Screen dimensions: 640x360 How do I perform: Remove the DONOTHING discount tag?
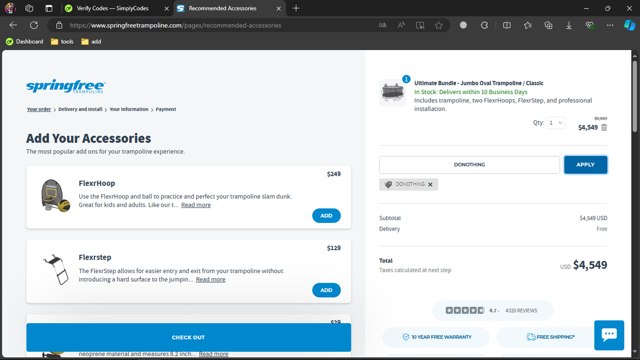[430, 184]
